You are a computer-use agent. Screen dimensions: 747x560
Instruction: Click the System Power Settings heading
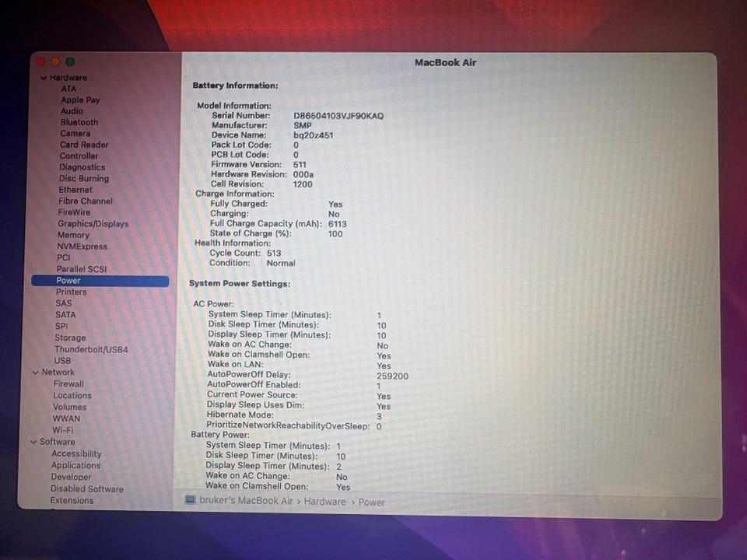pyautogui.click(x=239, y=283)
